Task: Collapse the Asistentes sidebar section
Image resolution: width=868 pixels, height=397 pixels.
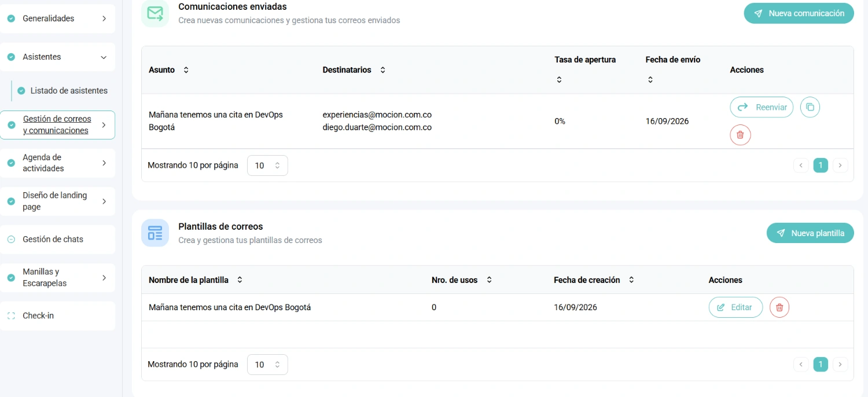Action: click(104, 57)
